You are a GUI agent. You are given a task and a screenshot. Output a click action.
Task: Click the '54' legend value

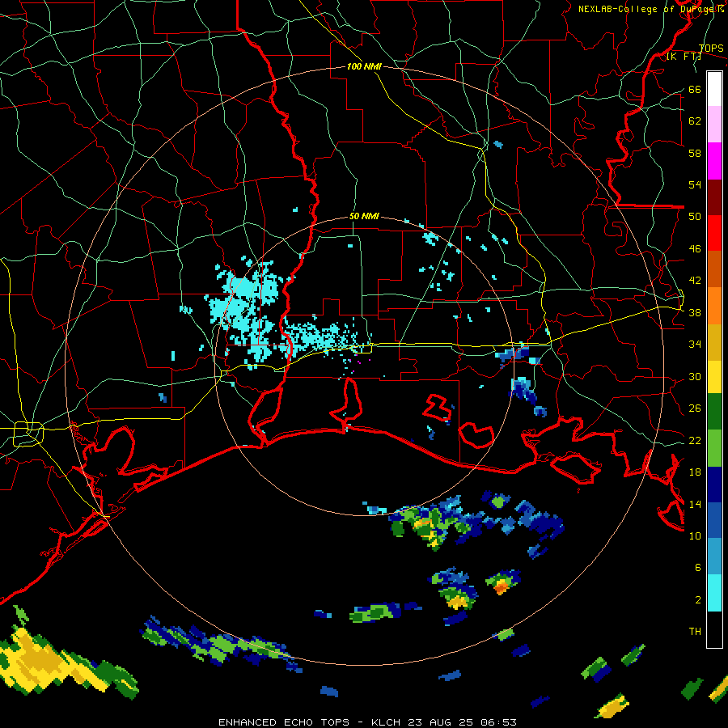[x=695, y=184]
